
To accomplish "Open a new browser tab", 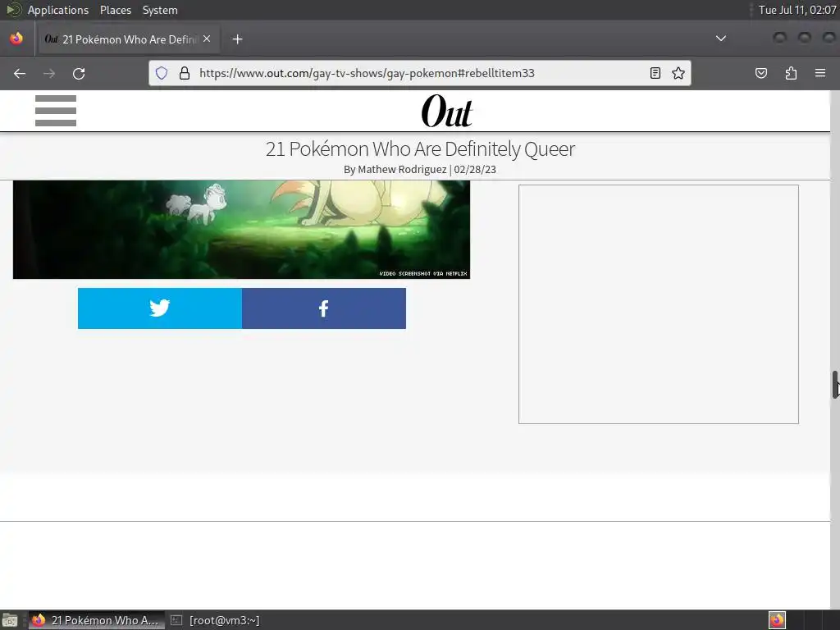I will [237, 39].
